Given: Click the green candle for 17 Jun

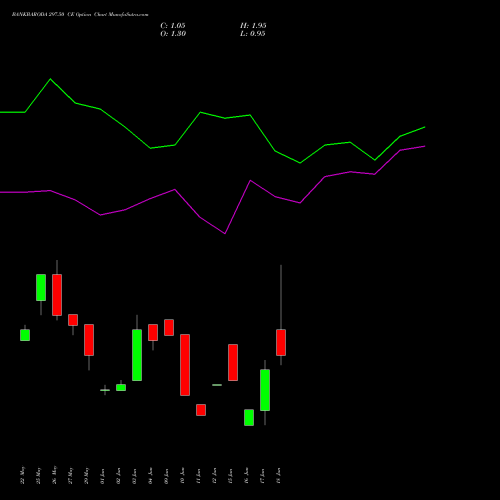Looking at the screenshot, I should coord(265,390).
